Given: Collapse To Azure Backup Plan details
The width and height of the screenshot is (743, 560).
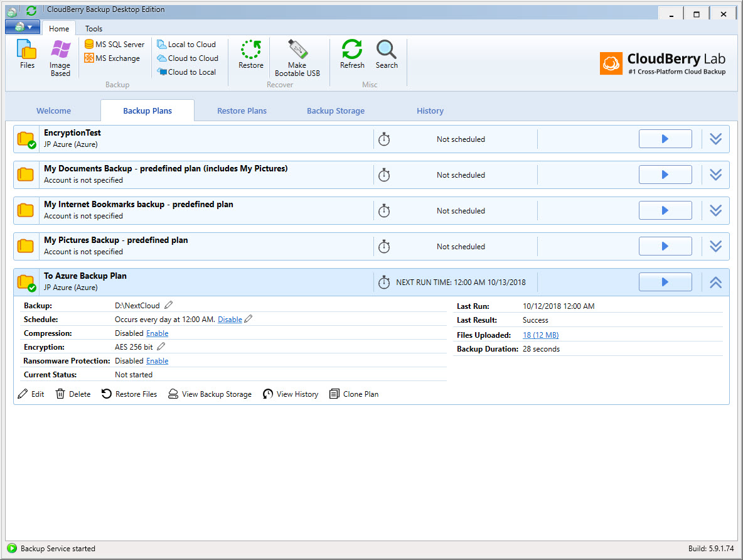Looking at the screenshot, I should point(715,282).
